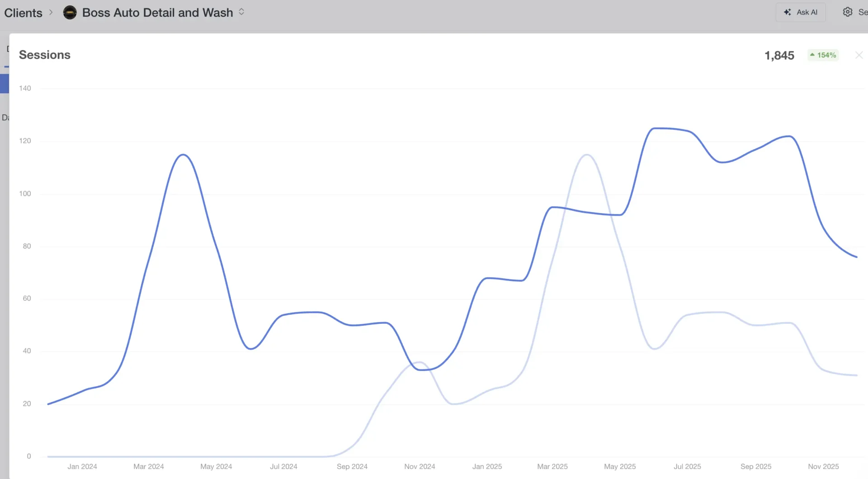Viewport: 868px width, 479px height.
Task: Select the Nov 2025 x-axis label
Action: (823, 466)
